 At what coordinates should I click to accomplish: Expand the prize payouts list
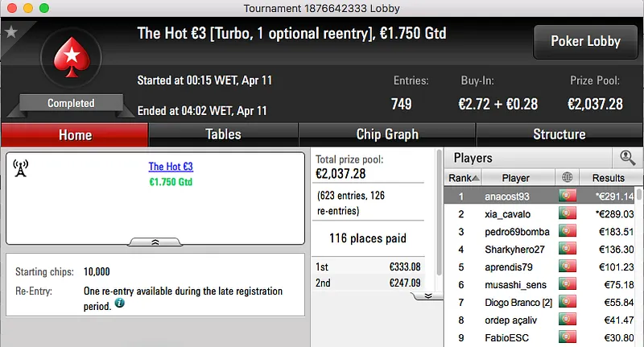[x=428, y=295]
